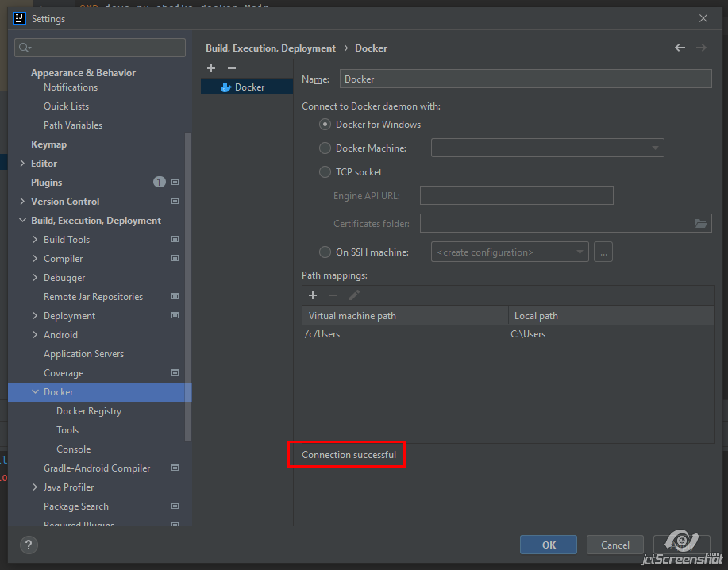Image resolution: width=728 pixels, height=570 pixels.
Task: Close the Settings dialog
Action: tap(703, 18)
